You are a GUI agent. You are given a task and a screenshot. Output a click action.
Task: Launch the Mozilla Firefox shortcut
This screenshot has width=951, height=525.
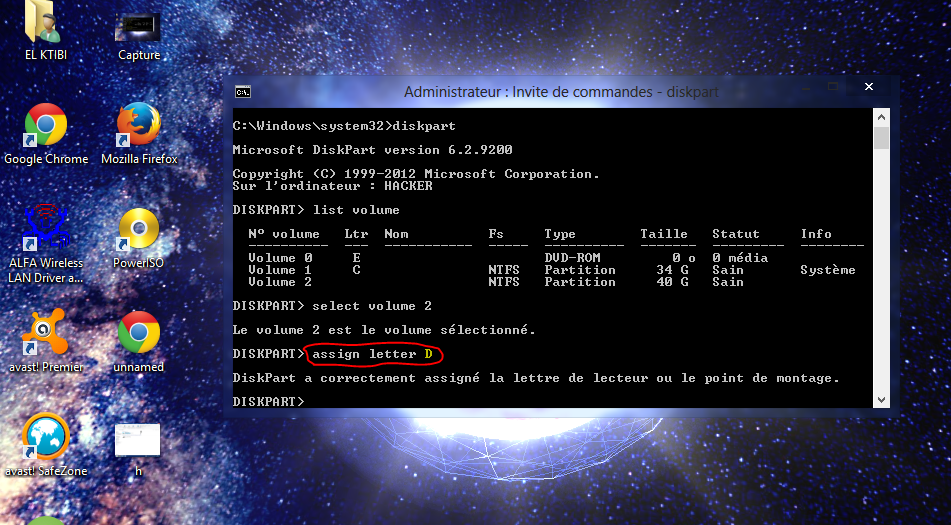(x=138, y=125)
